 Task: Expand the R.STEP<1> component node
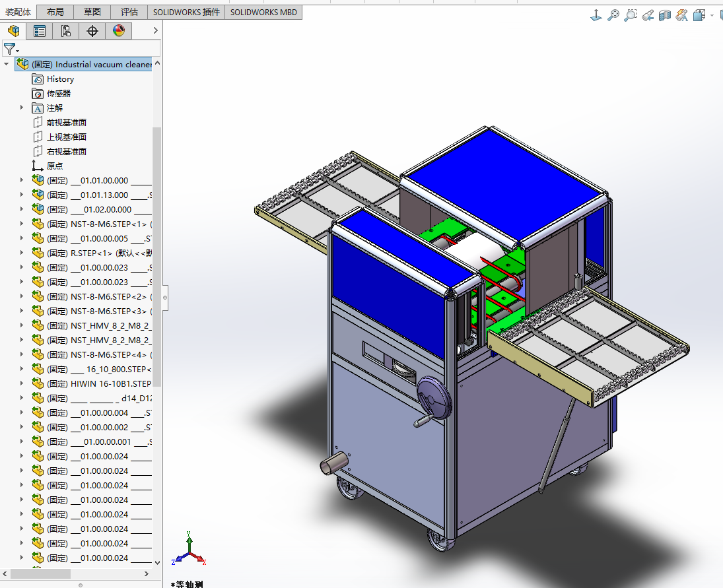(x=22, y=253)
